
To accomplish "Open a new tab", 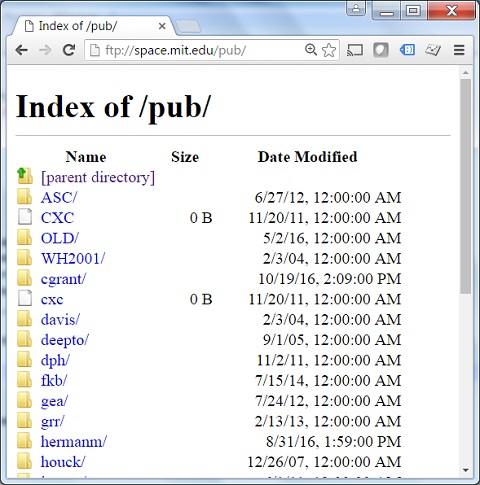I will coord(188,27).
